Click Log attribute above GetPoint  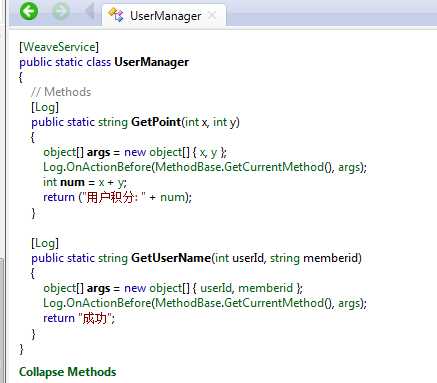[x=45, y=107]
